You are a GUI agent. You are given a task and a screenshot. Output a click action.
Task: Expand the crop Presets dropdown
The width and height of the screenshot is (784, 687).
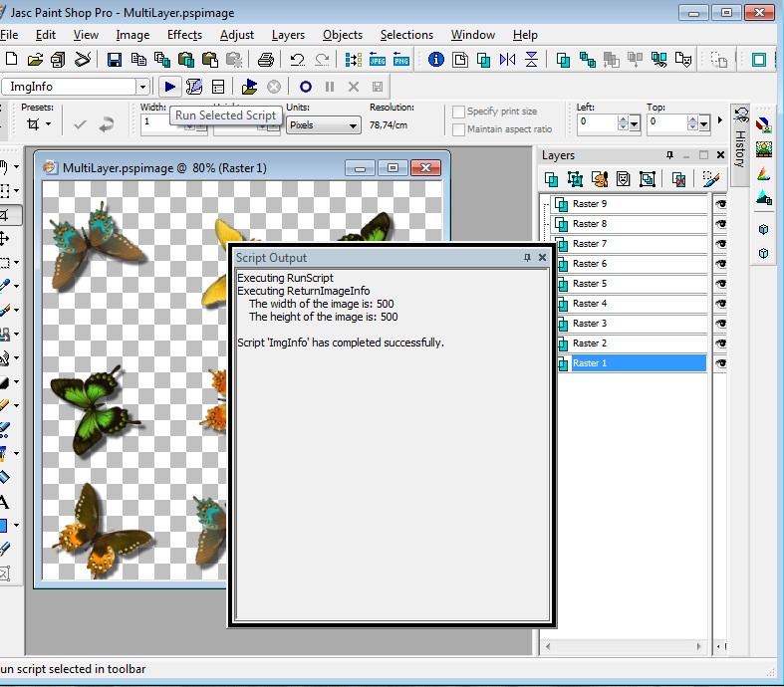point(48,124)
